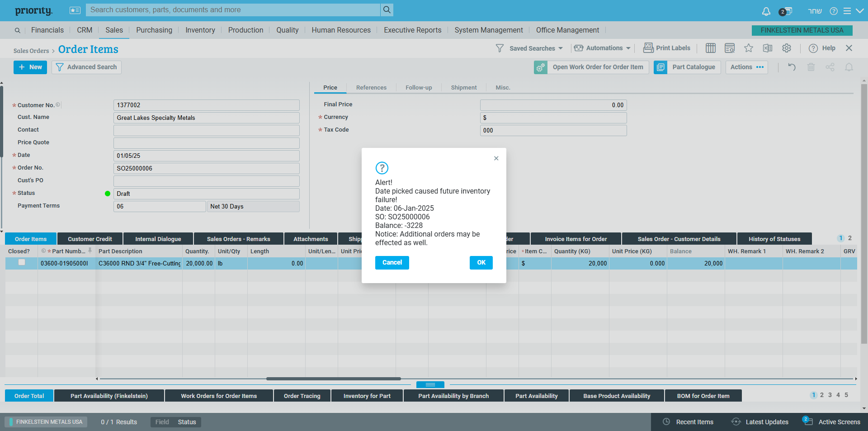Close the Order Items form with X
868x431 pixels.
(849, 48)
